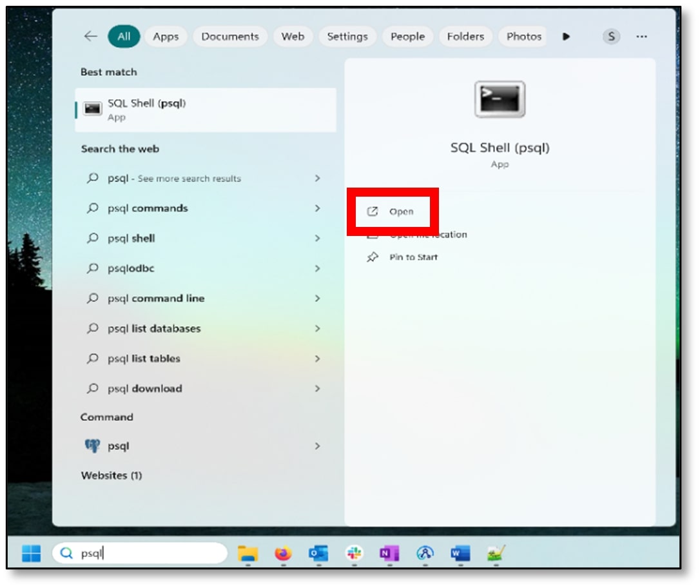The height and width of the screenshot is (588, 700).
Task: Switch to the Apps filter tab
Action: click(x=166, y=36)
